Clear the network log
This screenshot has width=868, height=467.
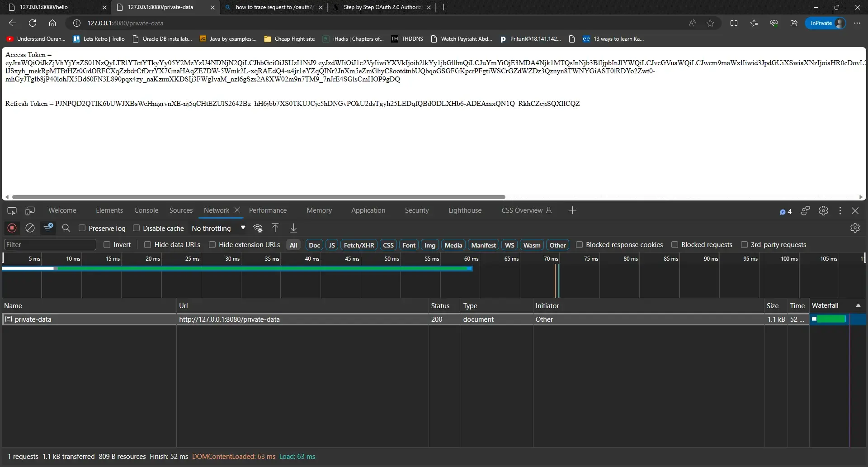tap(30, 228)
